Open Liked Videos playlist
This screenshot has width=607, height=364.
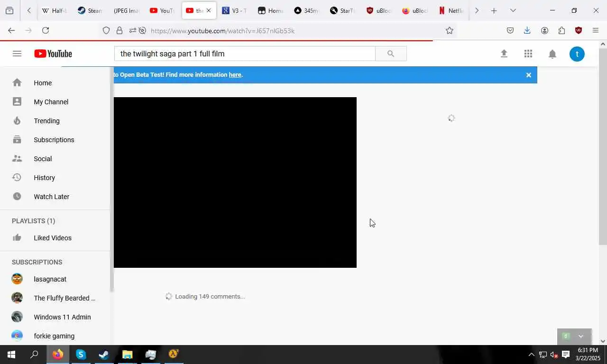tap(55, 238)
